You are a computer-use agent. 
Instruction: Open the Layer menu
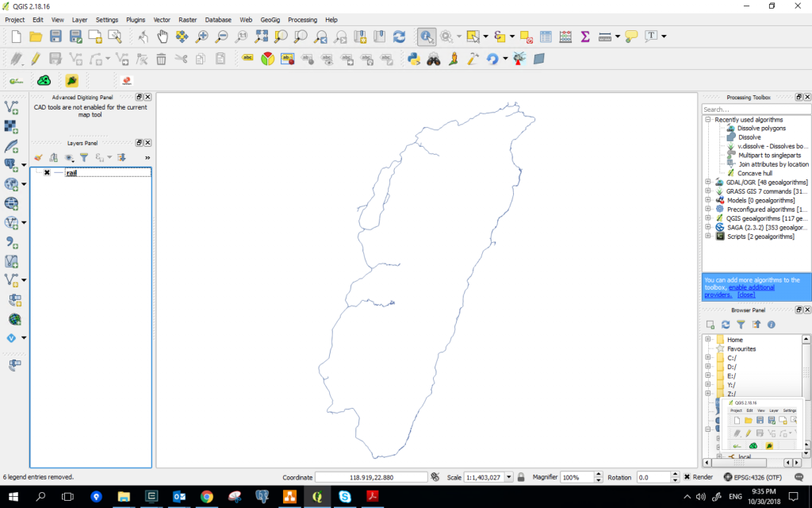click(x=79, y=20)
